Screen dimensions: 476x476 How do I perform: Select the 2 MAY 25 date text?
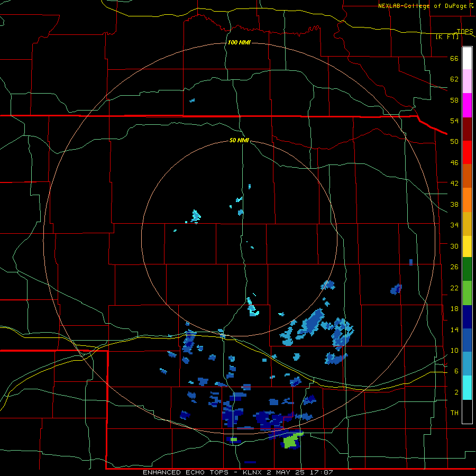tap(286, 472)
